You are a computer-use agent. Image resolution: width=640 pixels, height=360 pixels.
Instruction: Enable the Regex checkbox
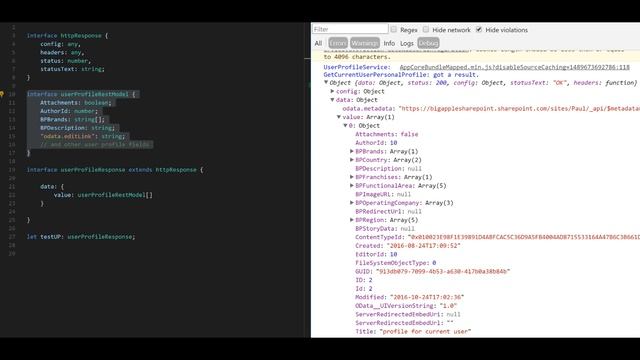point(393,29)
